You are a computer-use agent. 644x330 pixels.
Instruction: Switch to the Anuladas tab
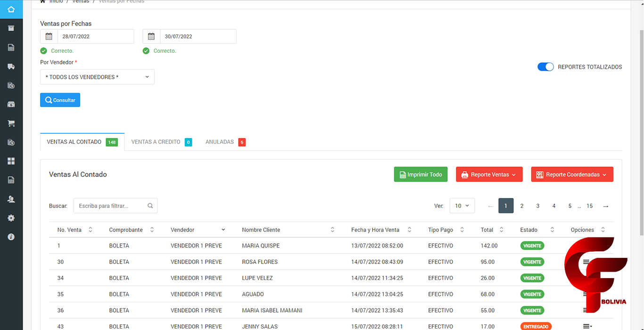tap(225, 142)
